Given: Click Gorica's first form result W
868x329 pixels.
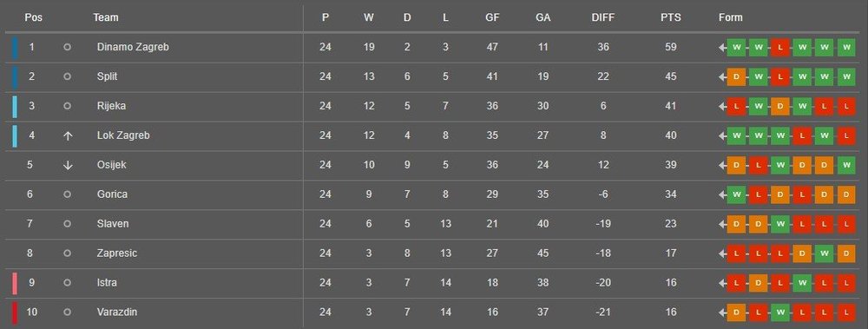Looking at the screenshot, I should click(x=736, y=194).
